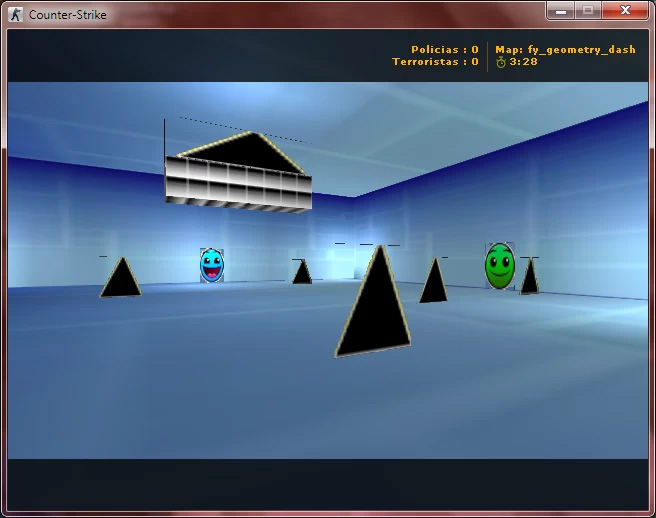
Task: Close the Counter-Strike window
Action: coord(625,10)
